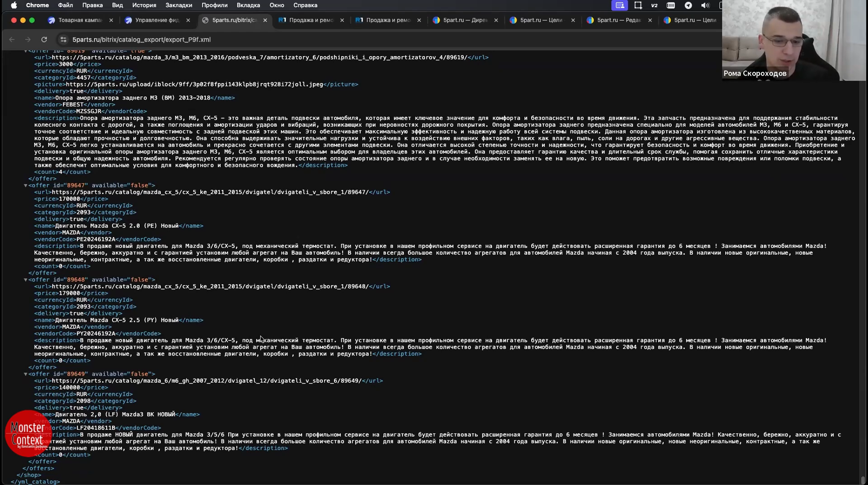Viewport: 868px width, 485px height.
Task: Close the active 5parts.ru/bitrix tab
Action: tap(265, 20)
